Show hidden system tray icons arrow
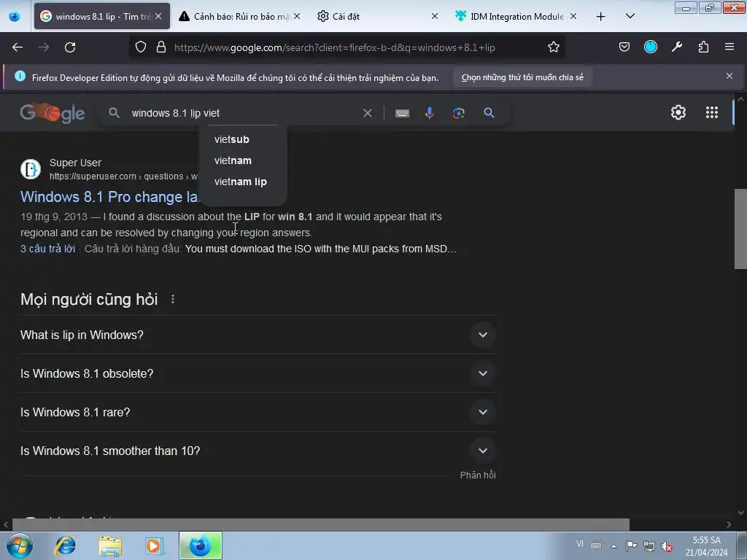The height and width of the screenshot is (560, 747). [x=614, y=546]
